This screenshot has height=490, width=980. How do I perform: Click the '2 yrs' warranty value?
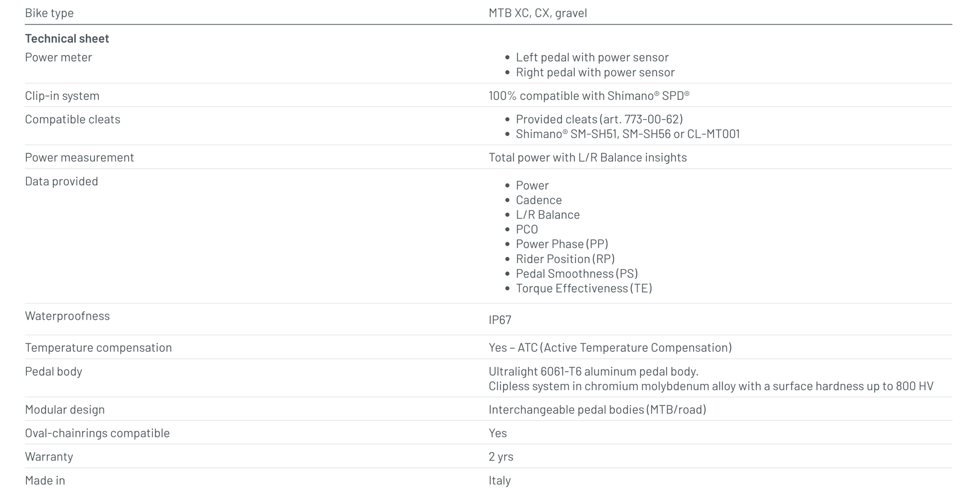(501, 457)
